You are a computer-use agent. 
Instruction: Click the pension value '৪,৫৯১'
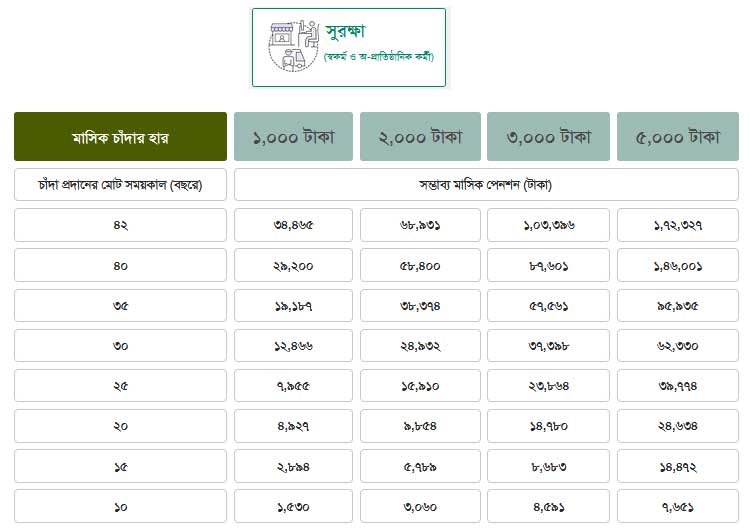tap(548, 507)
